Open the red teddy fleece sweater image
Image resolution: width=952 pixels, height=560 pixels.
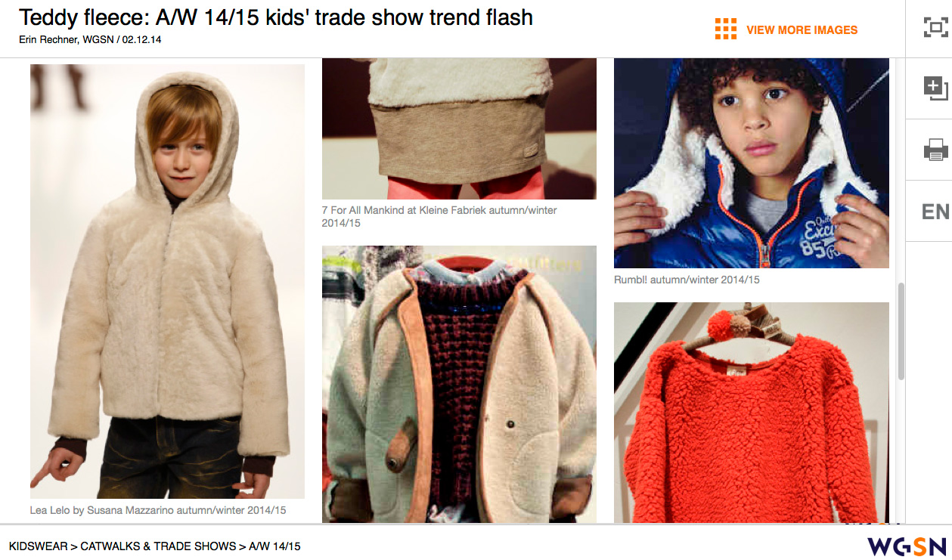click(752, 413)
